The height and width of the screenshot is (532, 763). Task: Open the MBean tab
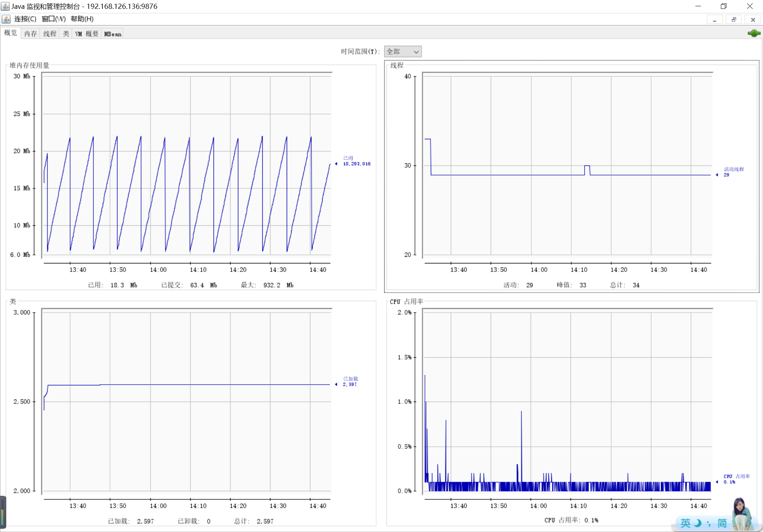pyautogui.click(x=113, y=34)
